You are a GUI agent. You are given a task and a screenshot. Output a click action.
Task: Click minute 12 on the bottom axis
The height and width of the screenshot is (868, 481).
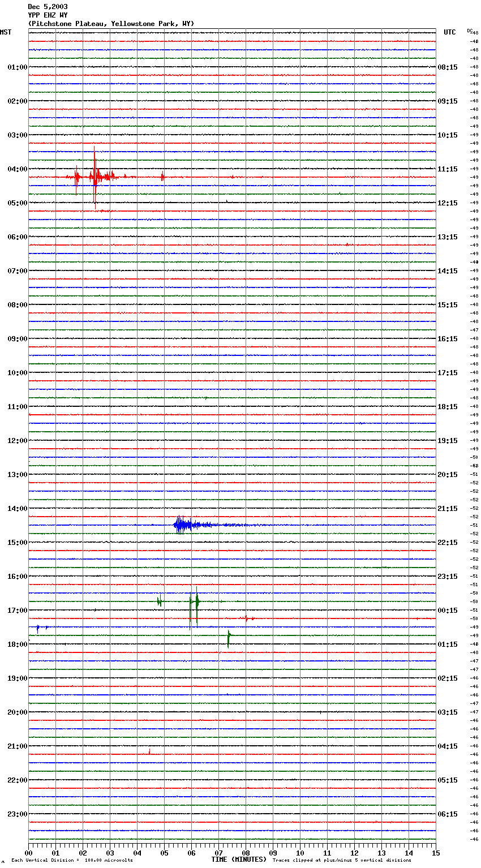354,853
